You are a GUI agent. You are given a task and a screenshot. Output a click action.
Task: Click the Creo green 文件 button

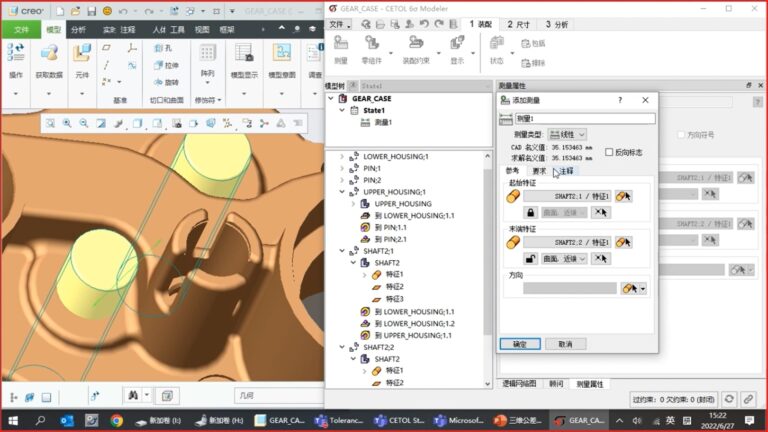coord(21,30)
